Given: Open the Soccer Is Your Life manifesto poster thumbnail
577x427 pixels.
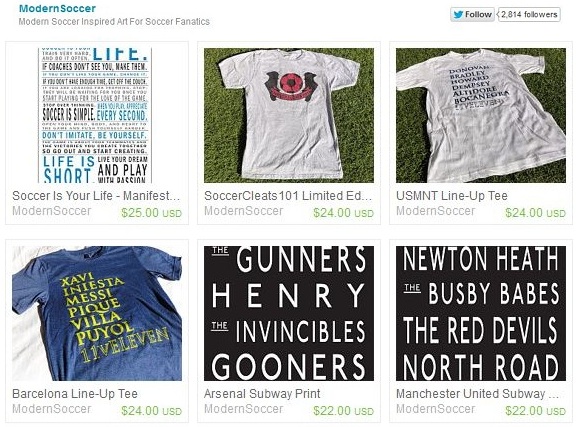Looking at the screenshot, I should pyautogui.click(x=95, y=115).
